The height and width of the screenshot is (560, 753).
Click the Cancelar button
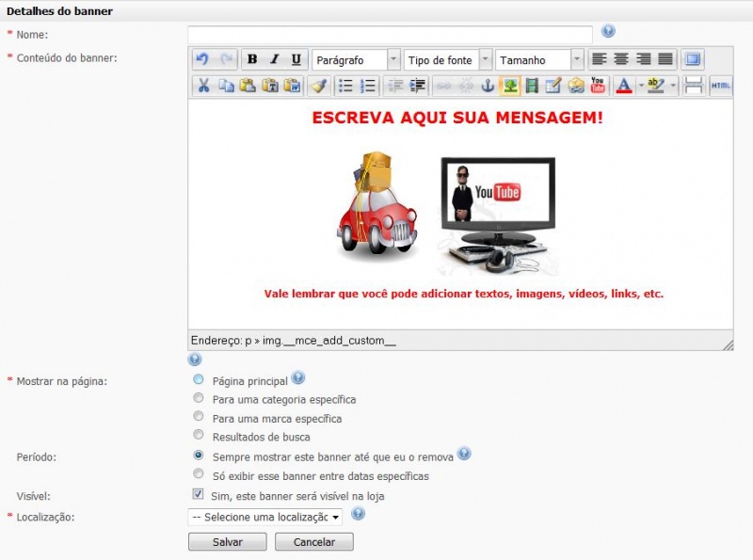pyautogui.click(x=314, y=542)
